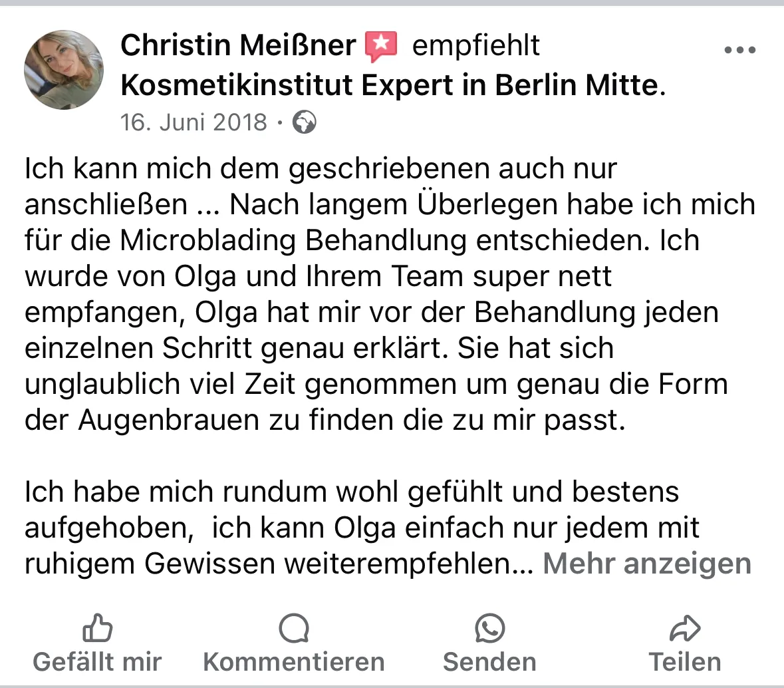784x688 pixels.
Task: Open audience settings from the globe symbol
Action: coord(303,122)
